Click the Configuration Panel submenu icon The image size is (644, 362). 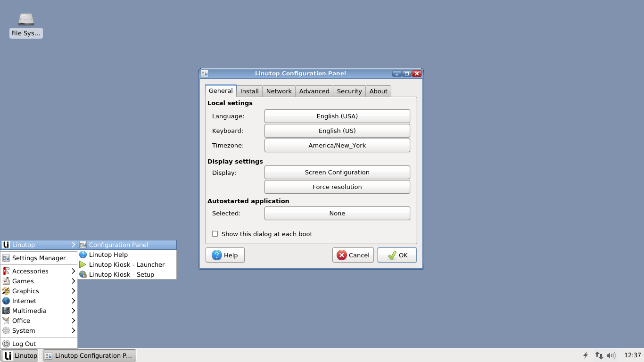click(x=83, y=245)
